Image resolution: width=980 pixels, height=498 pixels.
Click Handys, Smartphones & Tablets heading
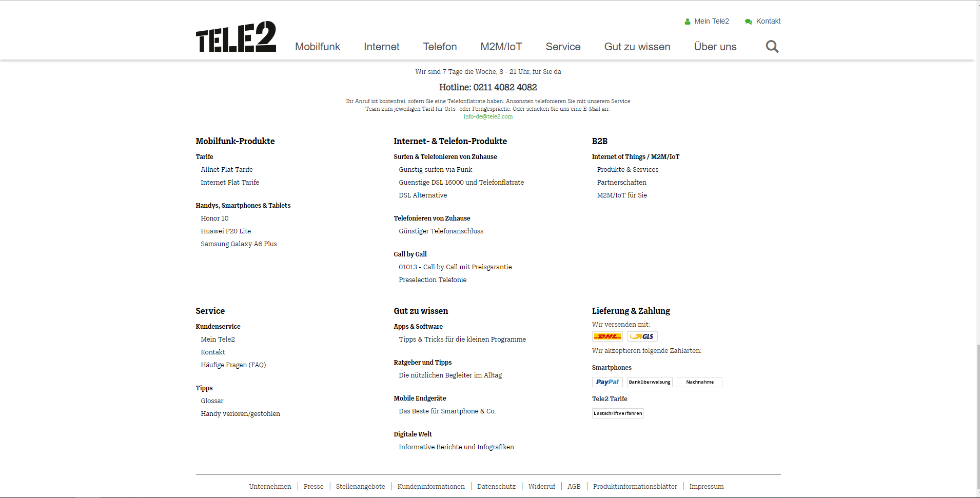coord(243,206)
